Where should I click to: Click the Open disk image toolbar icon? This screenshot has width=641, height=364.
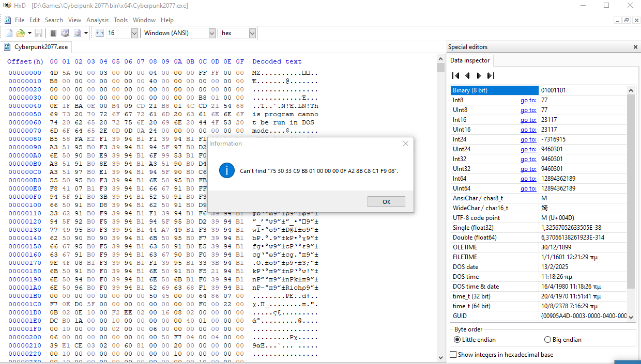pos(77,33)
